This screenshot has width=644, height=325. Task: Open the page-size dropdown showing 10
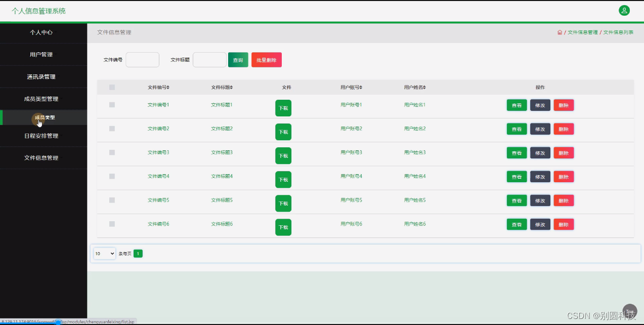[x=104, y=253]
